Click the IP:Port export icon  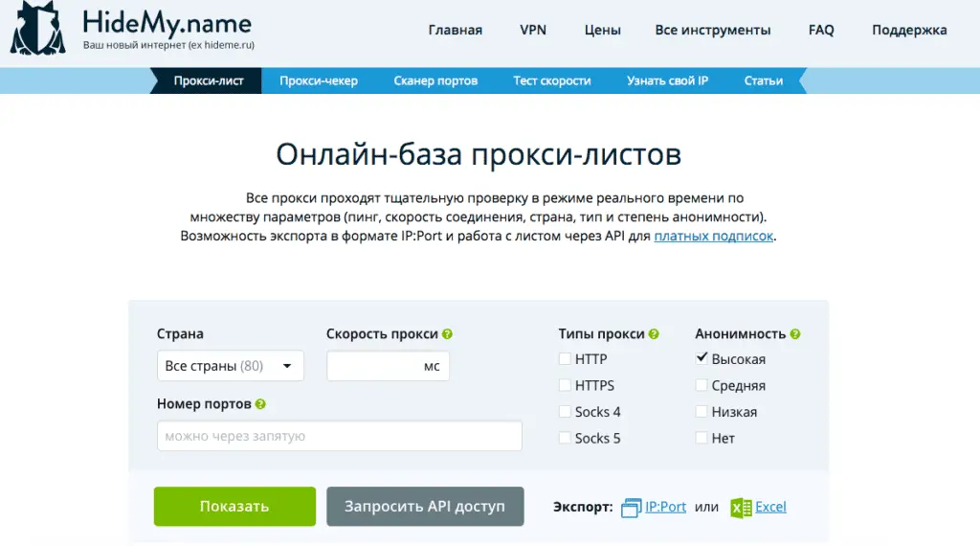click(x=631, y=508)
